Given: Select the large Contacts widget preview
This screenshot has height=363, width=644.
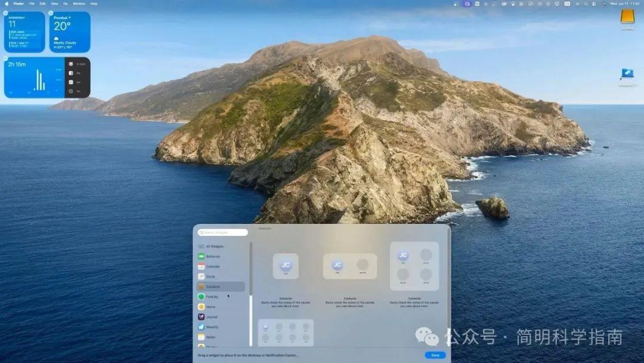Looking at the screenshot, I should (414, 267).
